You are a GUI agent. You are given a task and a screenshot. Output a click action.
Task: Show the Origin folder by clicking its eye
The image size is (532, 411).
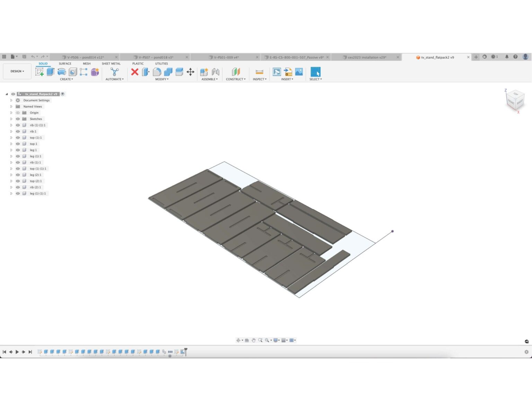point(18,113)
